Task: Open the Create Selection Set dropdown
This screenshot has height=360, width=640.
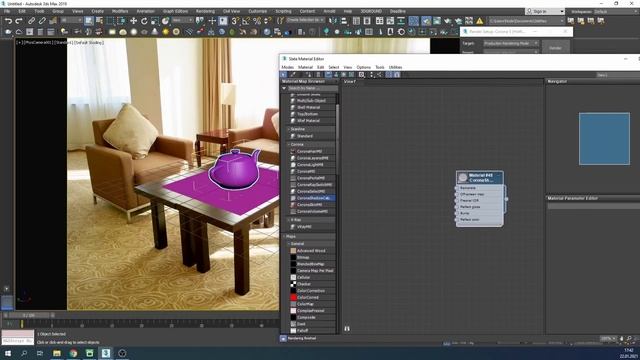Action: [x=305, y=20]
